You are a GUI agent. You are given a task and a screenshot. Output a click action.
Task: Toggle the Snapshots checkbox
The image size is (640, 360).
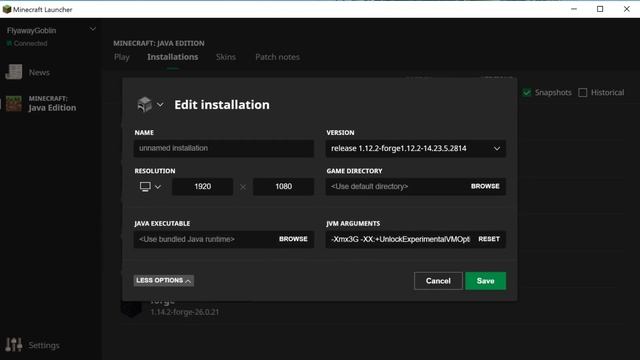527,93
